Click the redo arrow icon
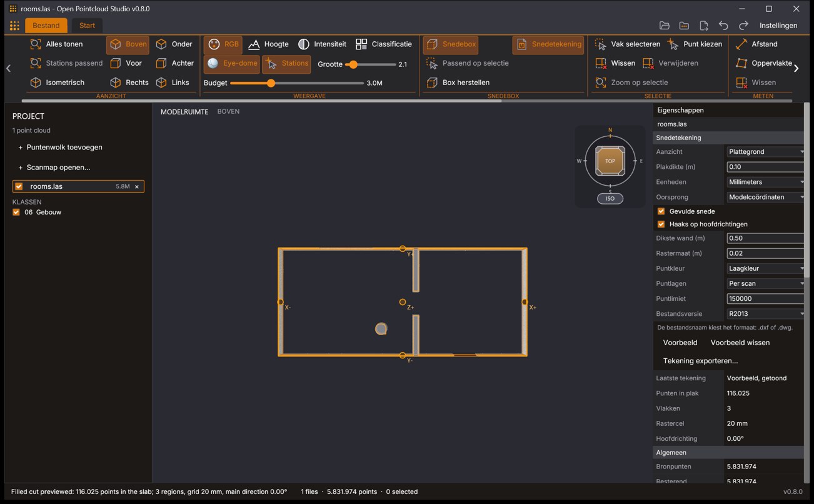 (x=743, y=26)
